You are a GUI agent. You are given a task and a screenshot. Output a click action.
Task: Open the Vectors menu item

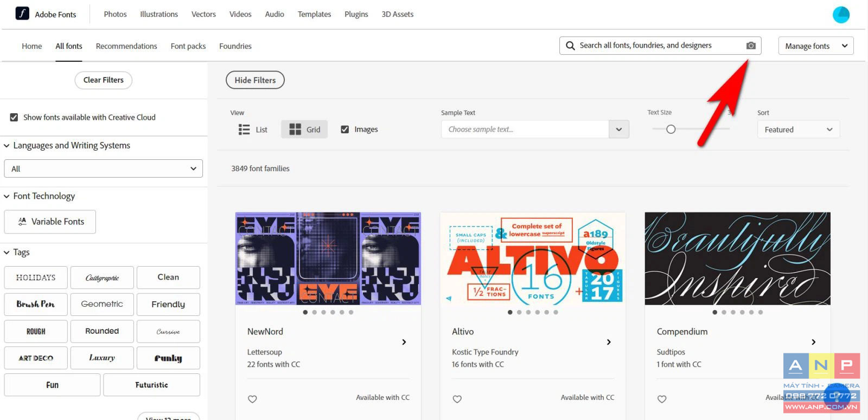(x=203, y=14)
